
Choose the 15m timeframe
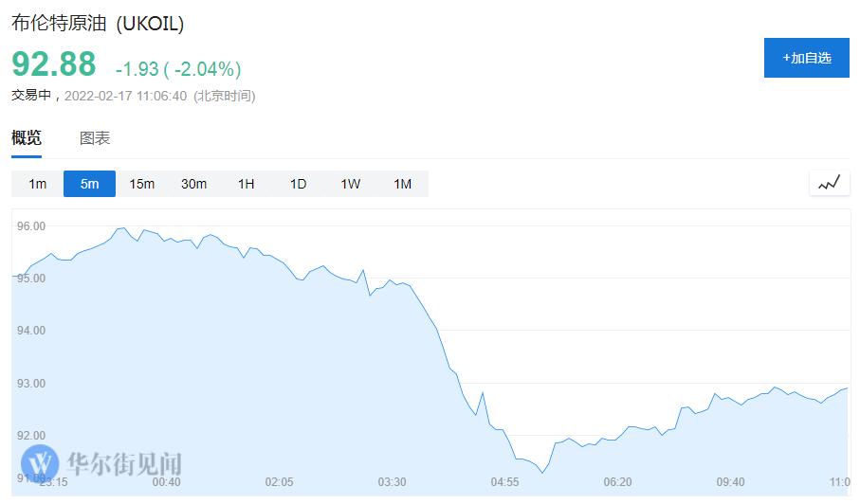(141, 184)
